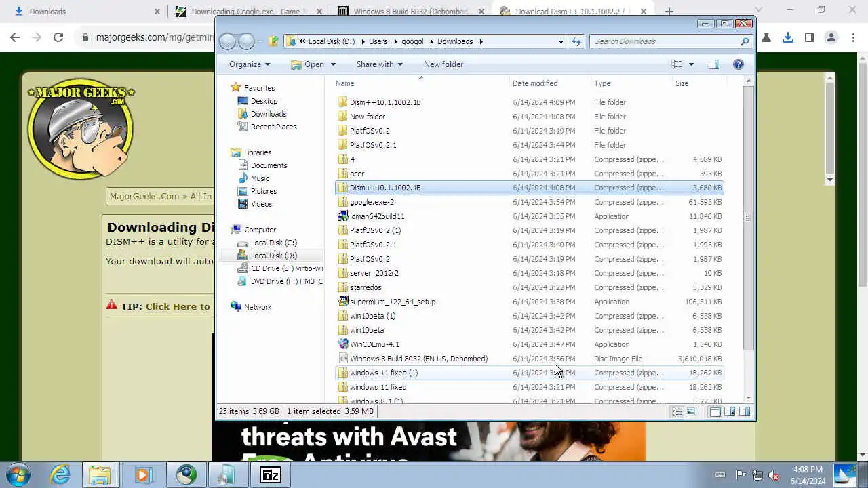Switch to details view in the status bar
868x488 pixels.
[677, 412]
